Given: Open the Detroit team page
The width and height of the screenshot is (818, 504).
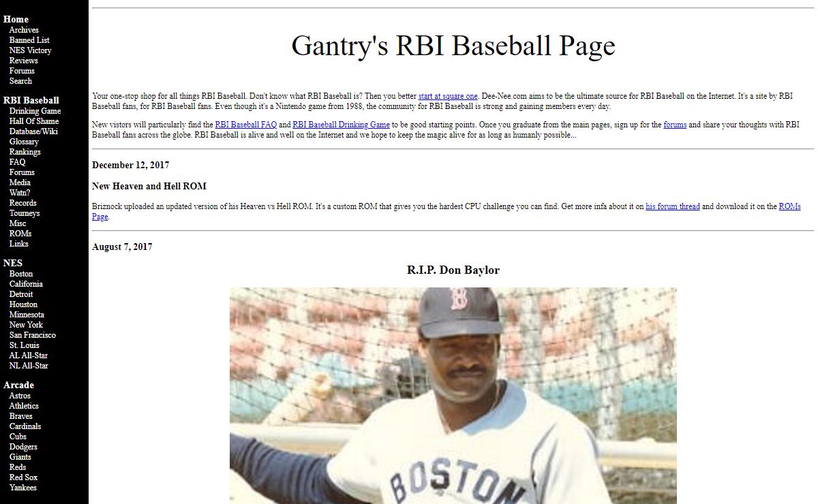Looking at the screenshot, I should pos(21,294).
